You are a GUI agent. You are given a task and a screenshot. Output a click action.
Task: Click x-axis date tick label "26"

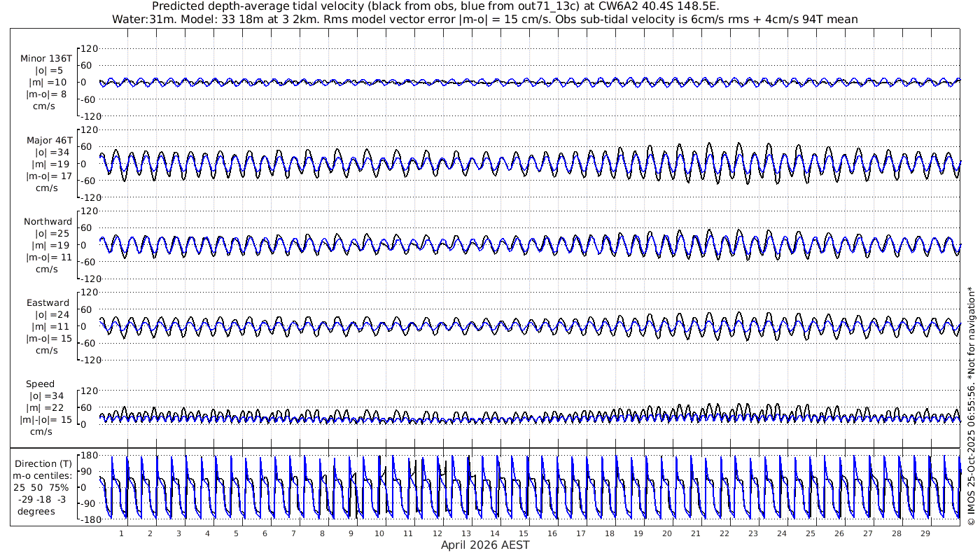839,533
